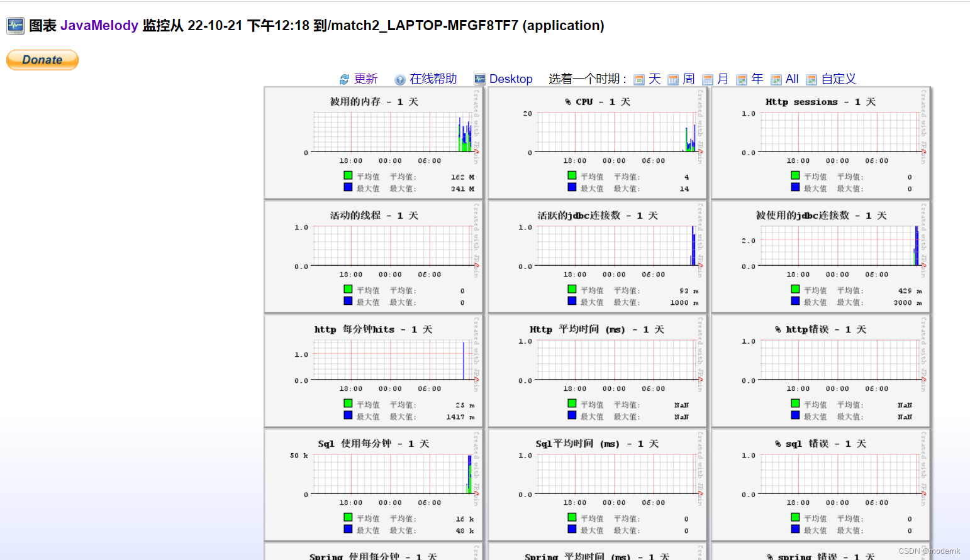Click the Desktop monitor icon
The image size is (970, 560).
[480, 79]
